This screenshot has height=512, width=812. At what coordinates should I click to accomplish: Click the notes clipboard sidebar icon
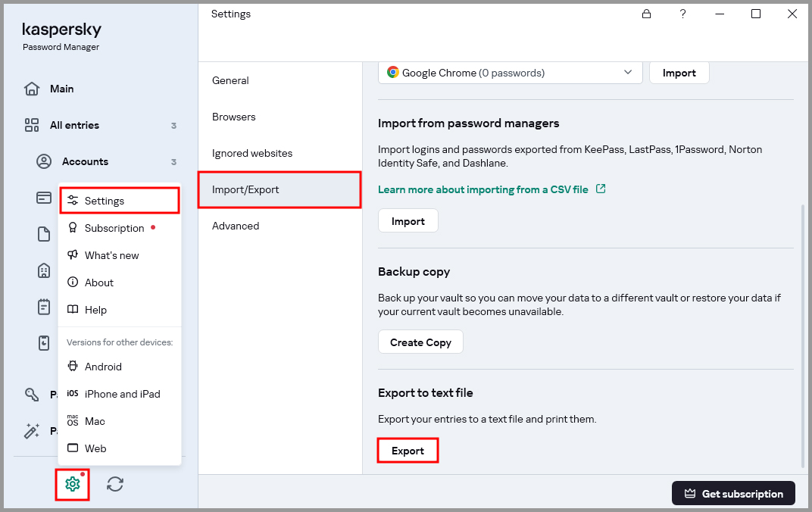tap(44, 307)
